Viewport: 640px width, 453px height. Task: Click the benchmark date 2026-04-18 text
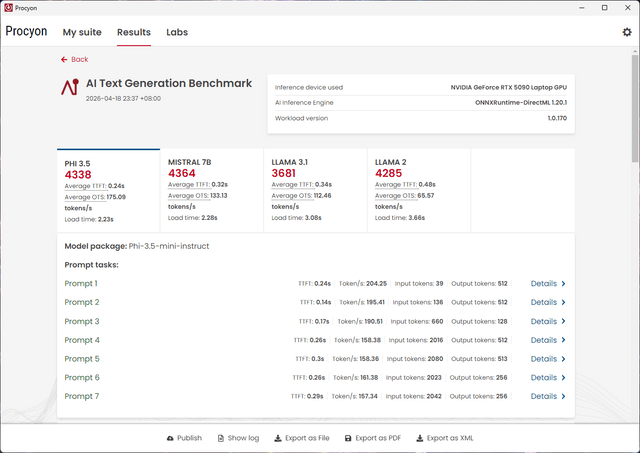pyautogui.click(x=123, y=99)
